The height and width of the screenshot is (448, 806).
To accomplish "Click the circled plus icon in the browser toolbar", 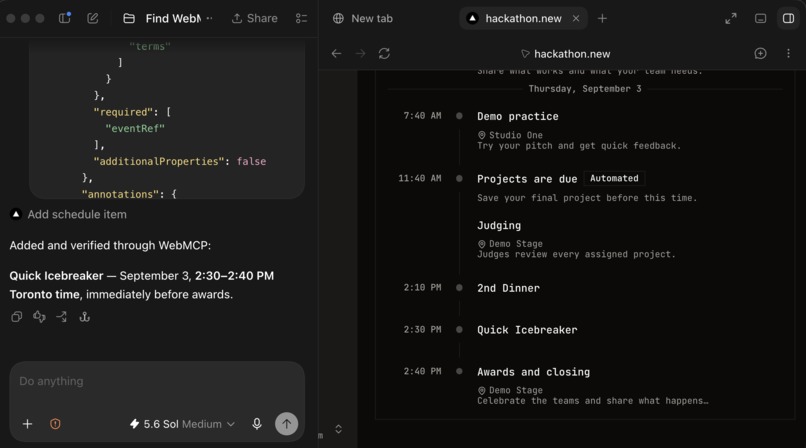I will (x=760, y=53).
